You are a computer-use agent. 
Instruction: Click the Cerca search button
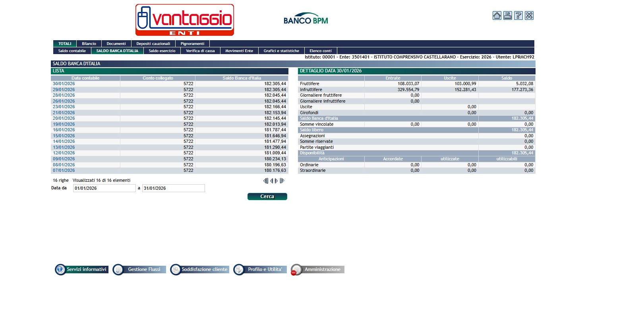[267, 197]
